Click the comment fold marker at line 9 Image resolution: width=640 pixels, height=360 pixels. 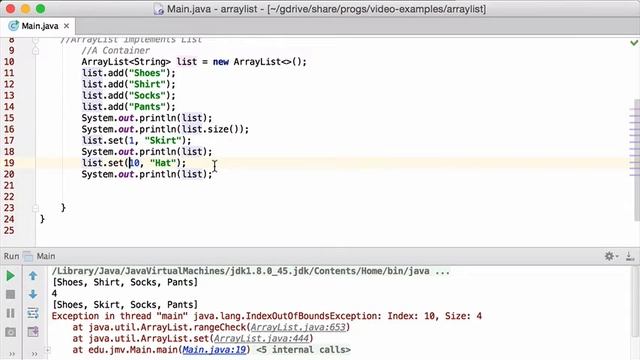tap(36, 51)
